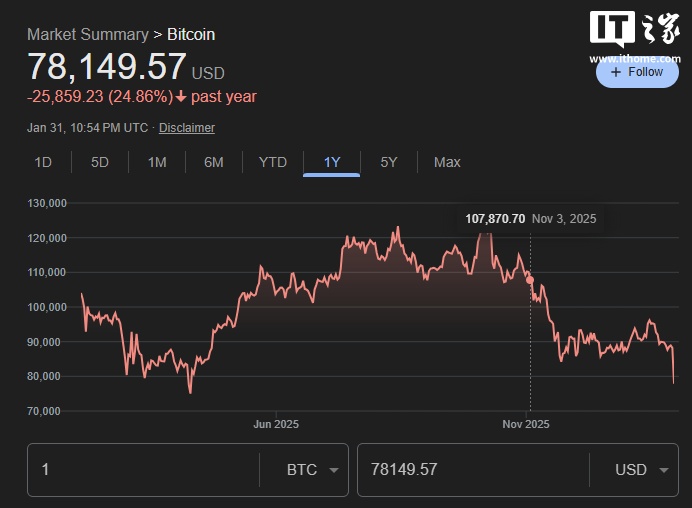Select the 1D time range tab
The width and height of the screenshot is (692, 508).
[43, 162]
